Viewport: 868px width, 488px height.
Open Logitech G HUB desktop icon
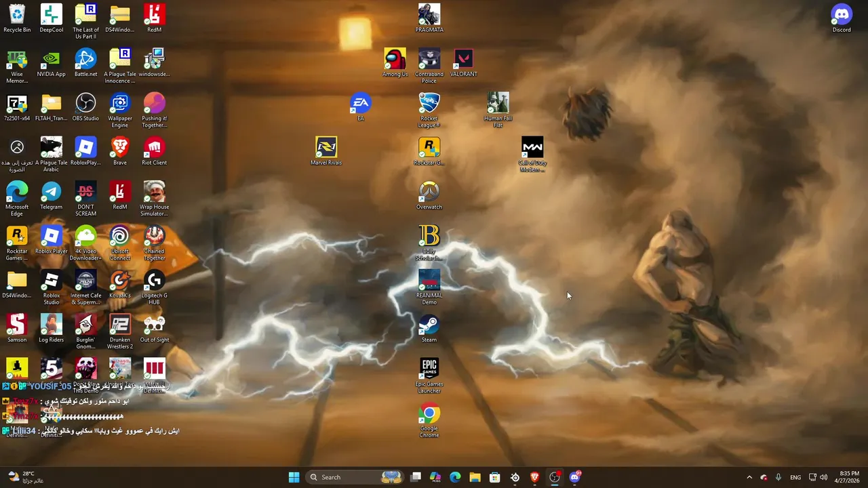coord(155,288)
